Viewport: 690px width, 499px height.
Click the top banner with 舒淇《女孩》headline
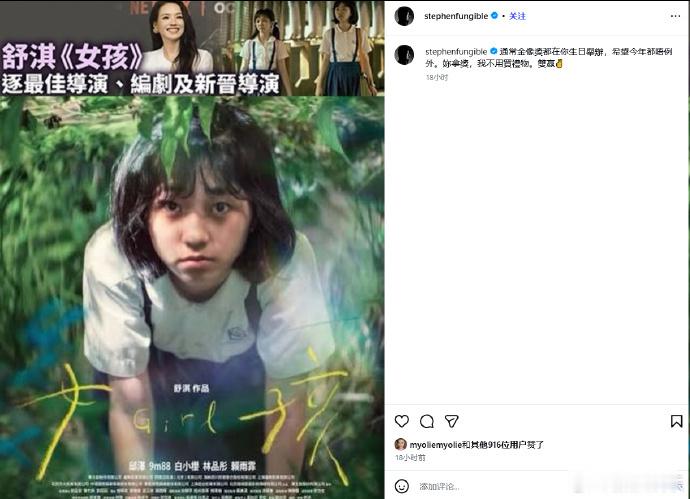pos(192,48)
